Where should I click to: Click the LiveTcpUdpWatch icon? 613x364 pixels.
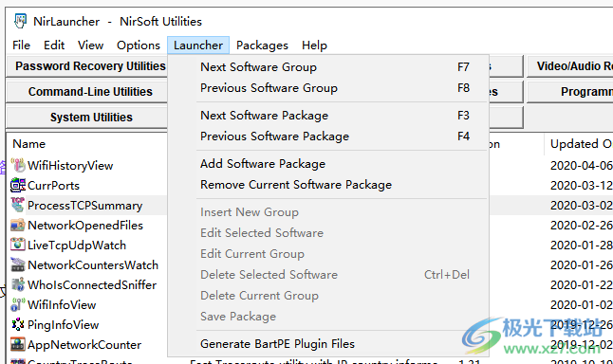tap(18, 245)
